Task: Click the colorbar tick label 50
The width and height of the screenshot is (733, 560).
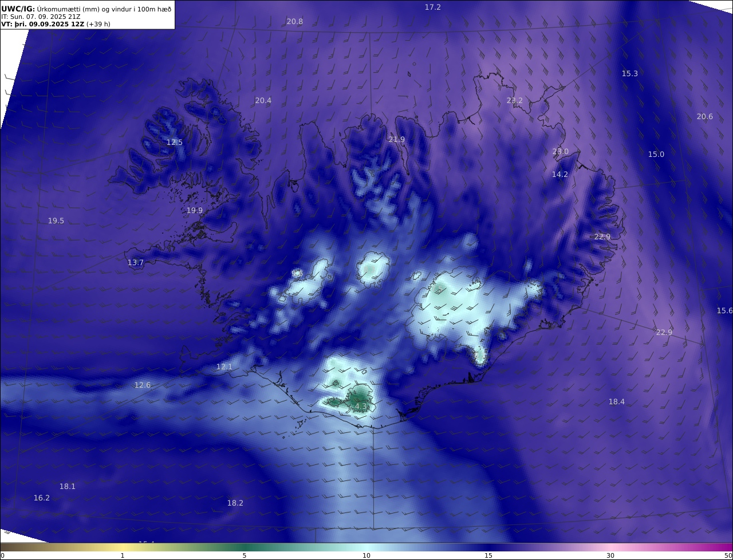Action: (728, 555)
